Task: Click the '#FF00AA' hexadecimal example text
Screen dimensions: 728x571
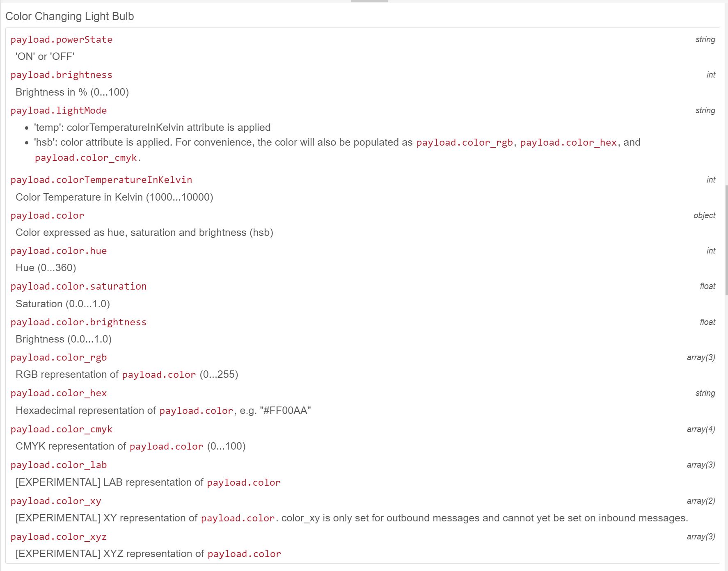Action: pos(285,411)
